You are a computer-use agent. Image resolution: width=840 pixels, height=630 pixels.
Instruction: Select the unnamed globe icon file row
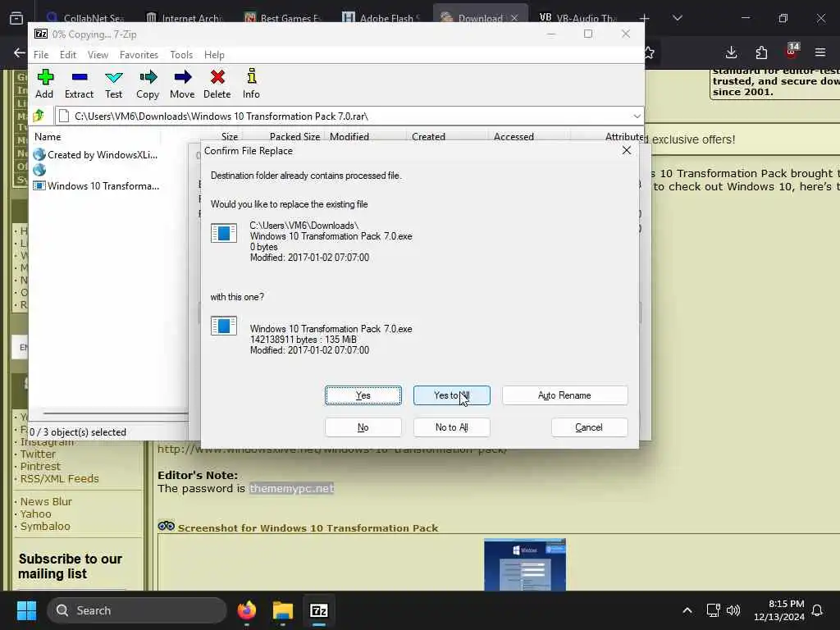[39, 171]
